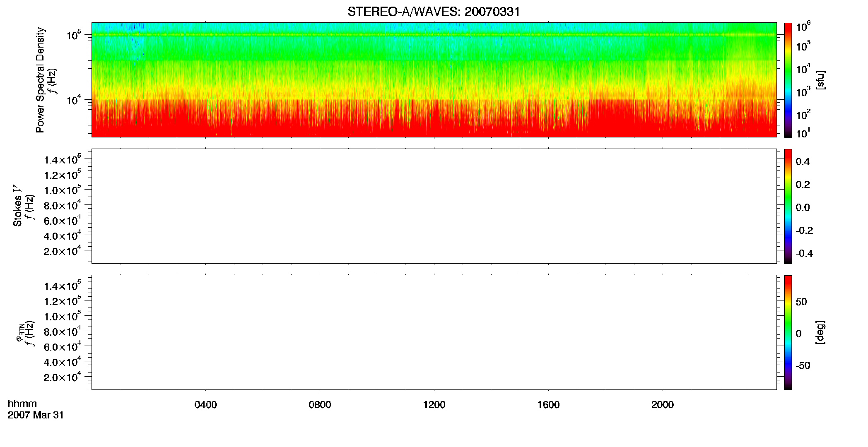Click the deg color bar of the bottom panel

[x=788, y=332]
